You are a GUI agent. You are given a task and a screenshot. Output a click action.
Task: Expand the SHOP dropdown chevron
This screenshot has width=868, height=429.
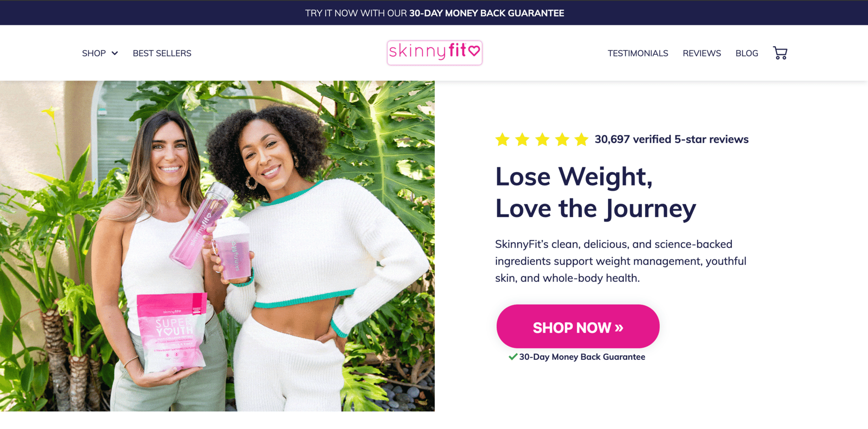pyautogui.click(x=115, y=53)
